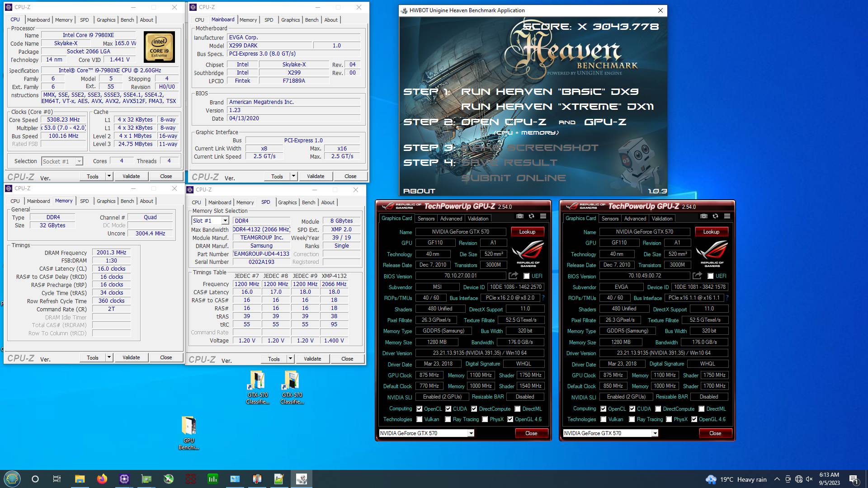Toggle OpenCL checkbox in MSI GPU-Z window
Image resolution: width=868 pixels, height=488 pixels.
point(419,409)
